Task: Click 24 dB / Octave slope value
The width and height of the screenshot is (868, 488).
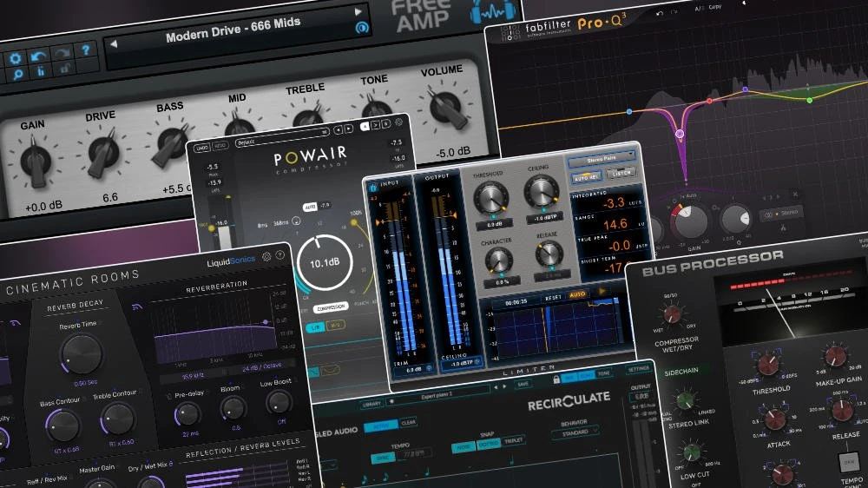Action: click(262, 367)
